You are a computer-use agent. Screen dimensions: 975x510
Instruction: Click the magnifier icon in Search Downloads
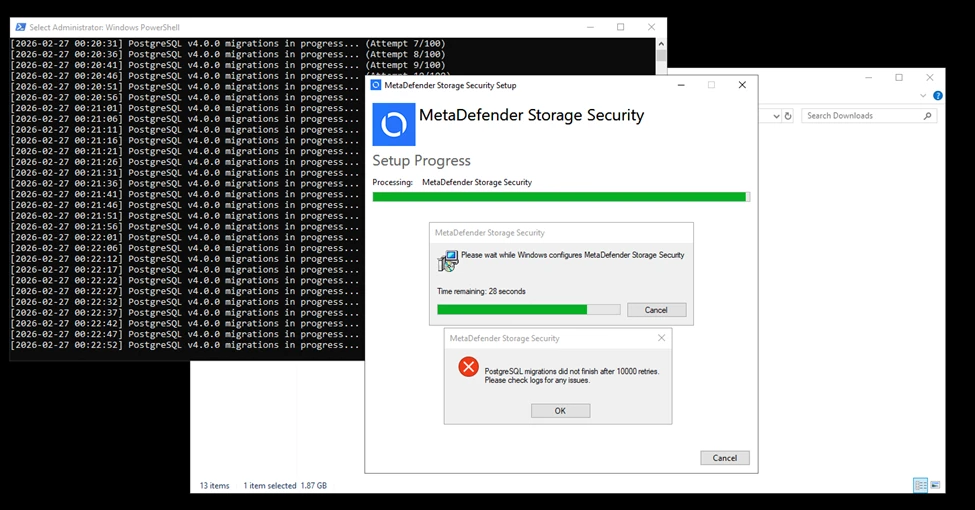click(928, 116)
